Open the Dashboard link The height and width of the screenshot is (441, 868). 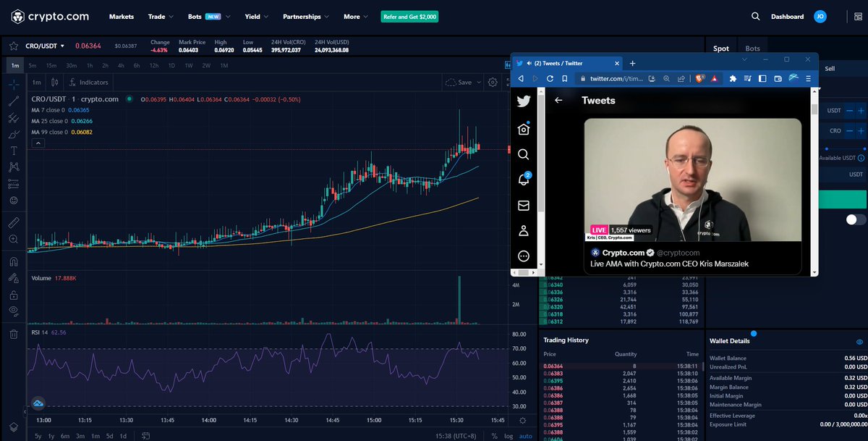tap(787, 16)
